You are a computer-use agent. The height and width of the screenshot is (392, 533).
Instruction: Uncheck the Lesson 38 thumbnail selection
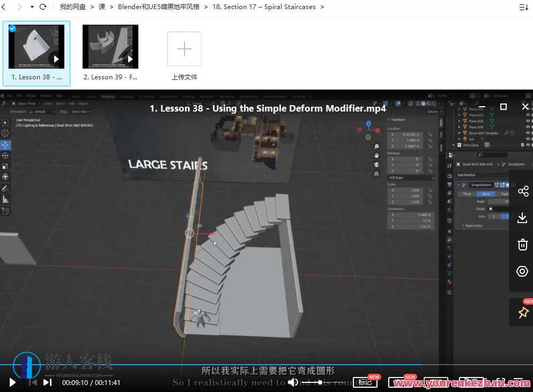[12, 28]
